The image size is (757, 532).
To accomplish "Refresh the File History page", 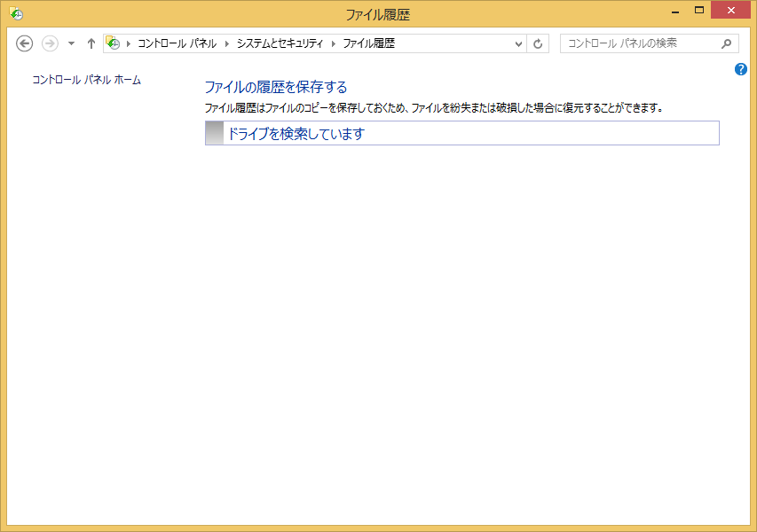I will 537,44.
